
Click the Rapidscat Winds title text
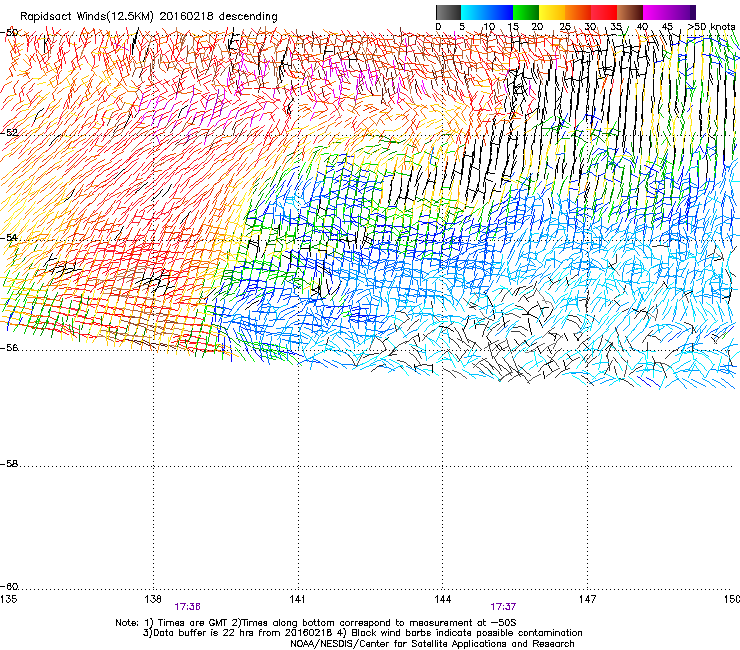coord(149,16)
